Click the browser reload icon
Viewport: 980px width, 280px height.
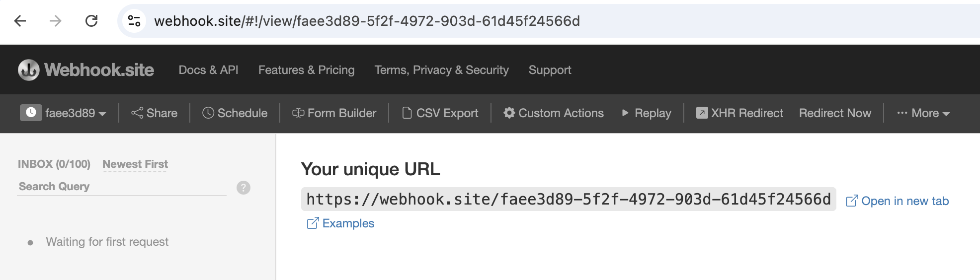91,21
